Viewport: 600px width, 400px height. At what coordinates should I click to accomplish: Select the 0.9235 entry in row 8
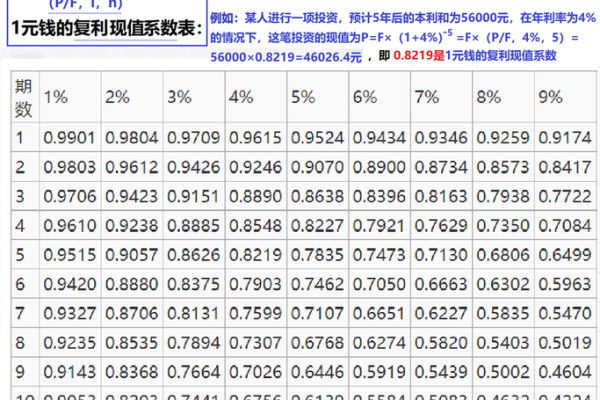(x=69, y=343)
